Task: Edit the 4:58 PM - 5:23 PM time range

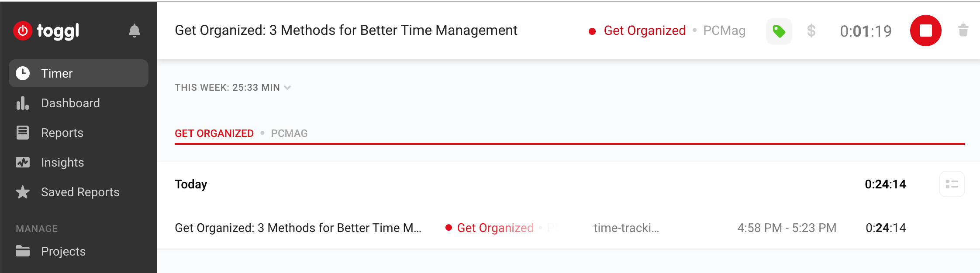Action: click(787, 228)
